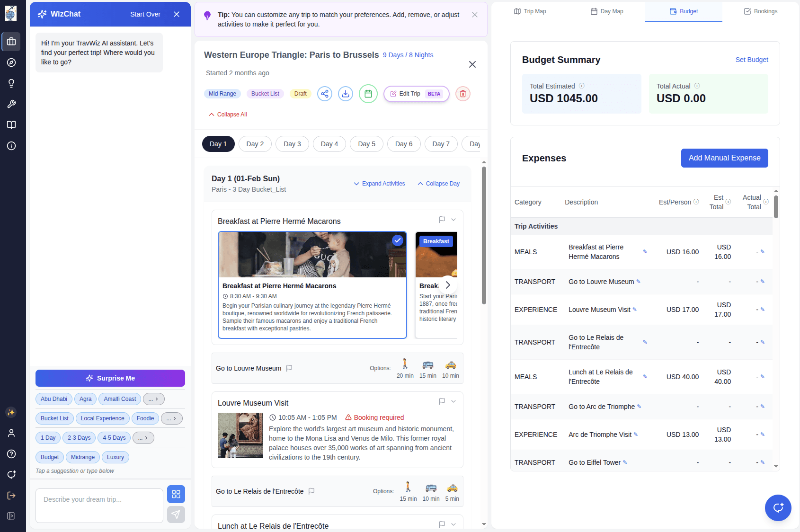800x532 pixels.
Task: Expand Activities for Day 1
Action: click(x=379, y=184)
